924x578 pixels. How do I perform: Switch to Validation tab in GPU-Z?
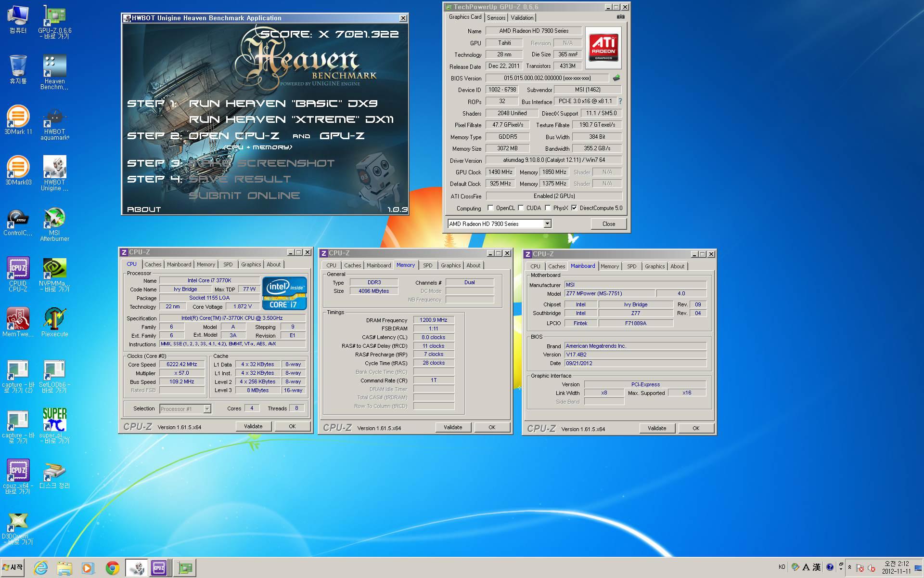tap(522, 18)
